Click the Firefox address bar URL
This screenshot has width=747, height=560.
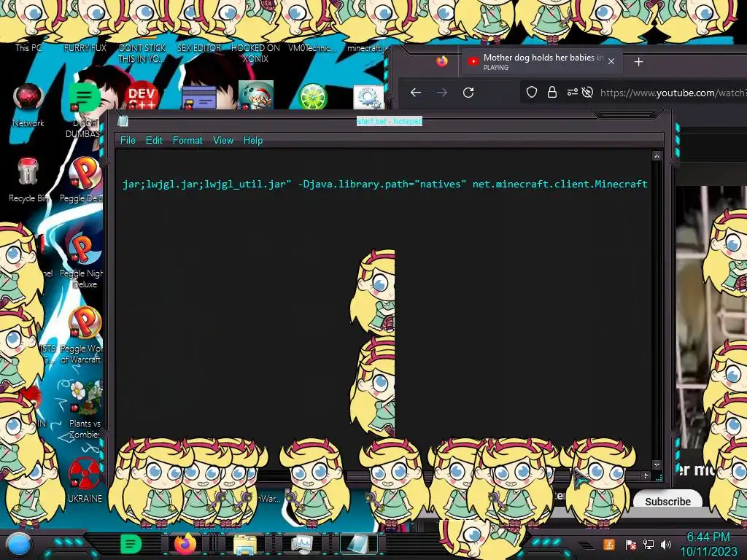point(673,93)
